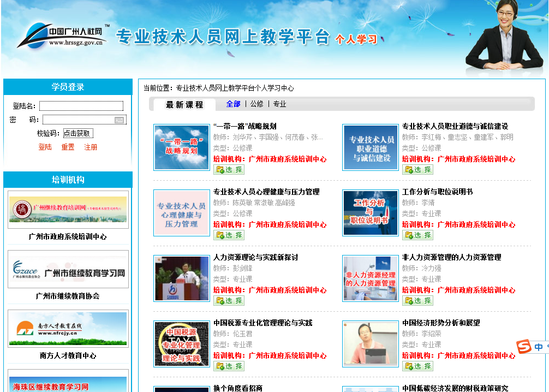Open the 广州继续教育培训网 institution banner
549x392 pixels.
(68, 209)
